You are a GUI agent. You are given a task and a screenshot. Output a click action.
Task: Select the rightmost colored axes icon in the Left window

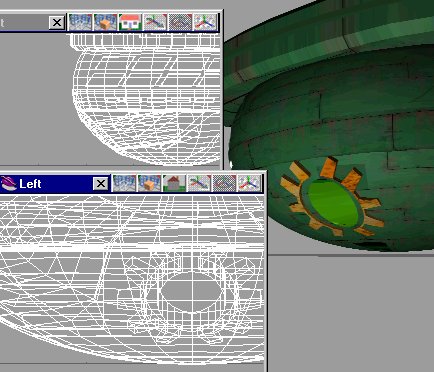point(249,183)
